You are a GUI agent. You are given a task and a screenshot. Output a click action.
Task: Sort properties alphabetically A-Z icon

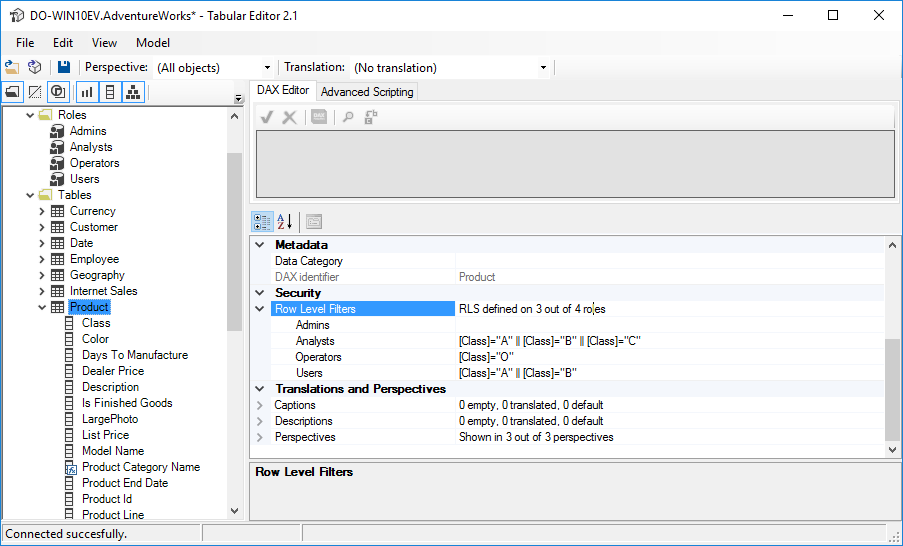coord(284,221)
